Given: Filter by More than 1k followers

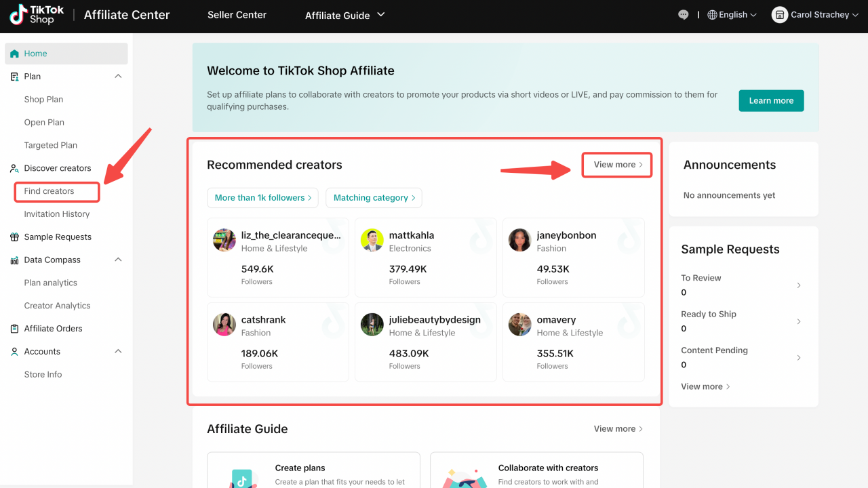Looking at the screenshot, I should [263, 198].
